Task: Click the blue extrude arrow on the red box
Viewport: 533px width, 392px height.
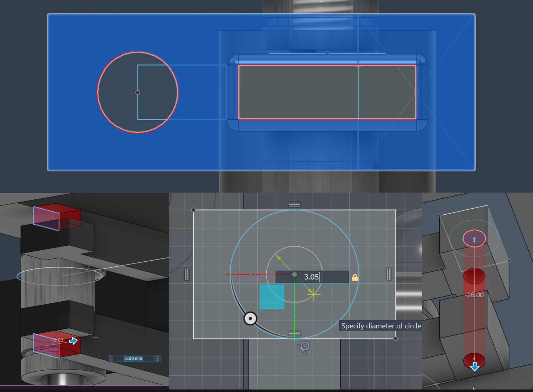Action: tap(73, 341)
